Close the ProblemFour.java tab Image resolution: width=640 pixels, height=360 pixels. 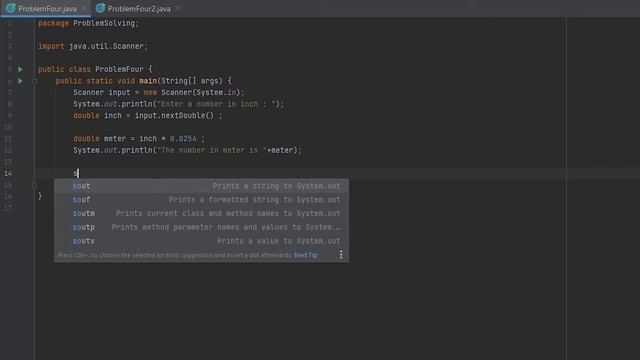(83, 9)
